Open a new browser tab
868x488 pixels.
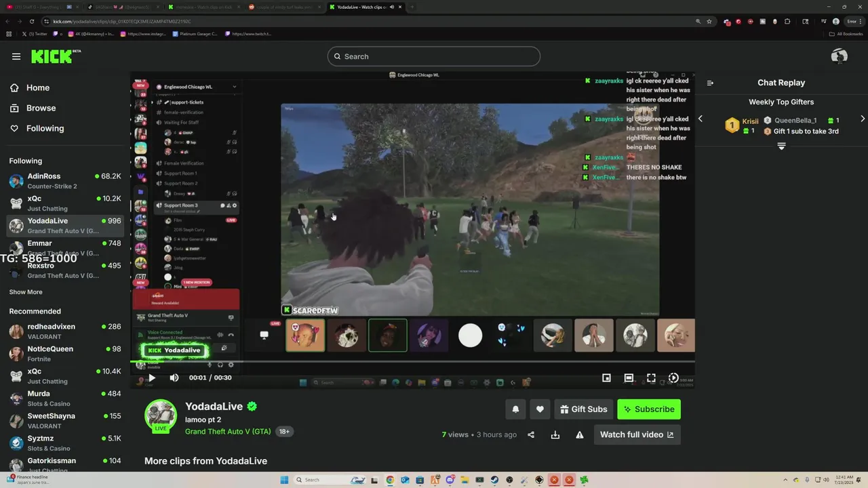[412, 7]
